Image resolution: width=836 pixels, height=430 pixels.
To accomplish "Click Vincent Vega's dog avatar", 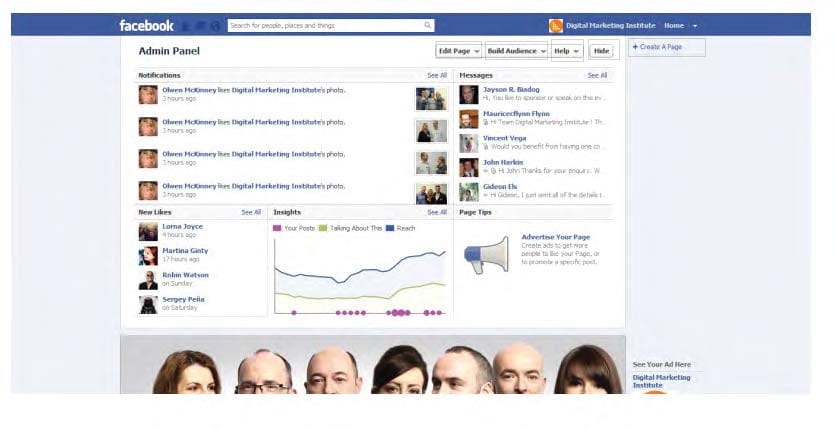I will [469, 143].
